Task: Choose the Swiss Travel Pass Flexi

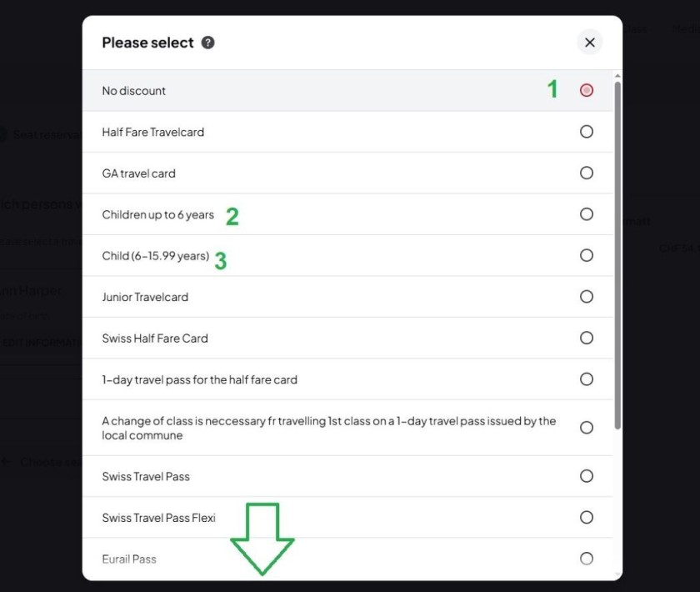Action: pyautogui.click(x=587, y=517)
